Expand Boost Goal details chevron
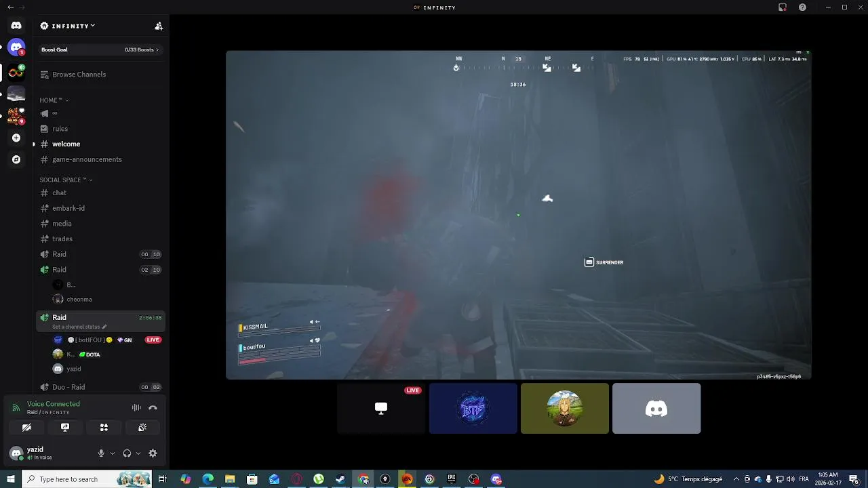The image size is (868, 488). pos(157,49)
